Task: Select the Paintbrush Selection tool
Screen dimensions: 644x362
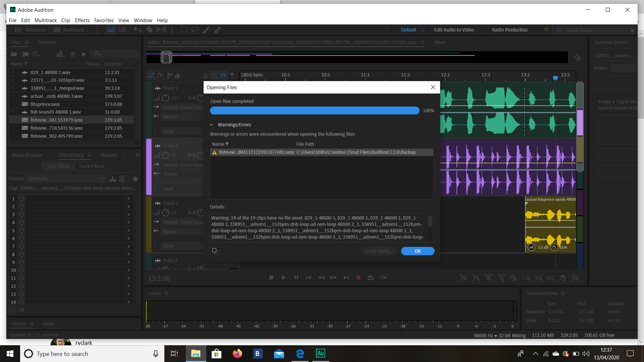Action: click(x=206, y=29)
